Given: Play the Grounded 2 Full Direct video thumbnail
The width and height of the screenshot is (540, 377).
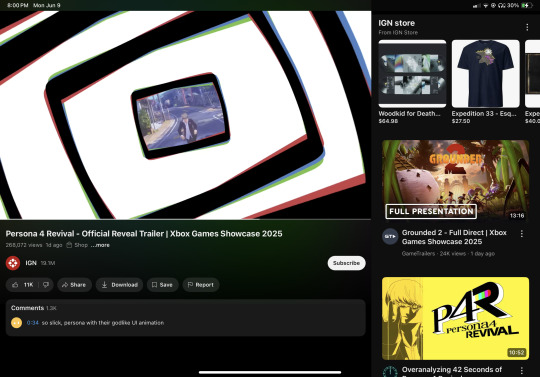Looking at the screenshot, I should [x=455, y=180].
